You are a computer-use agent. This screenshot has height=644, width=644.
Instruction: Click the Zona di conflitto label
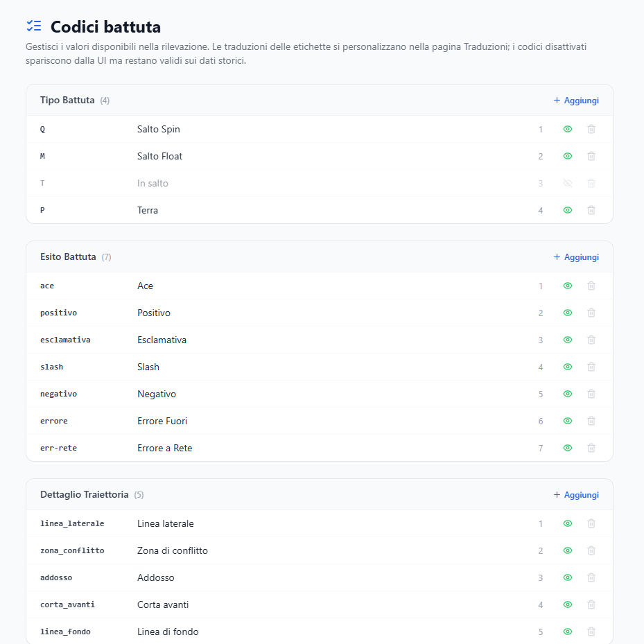pos(173,551)
